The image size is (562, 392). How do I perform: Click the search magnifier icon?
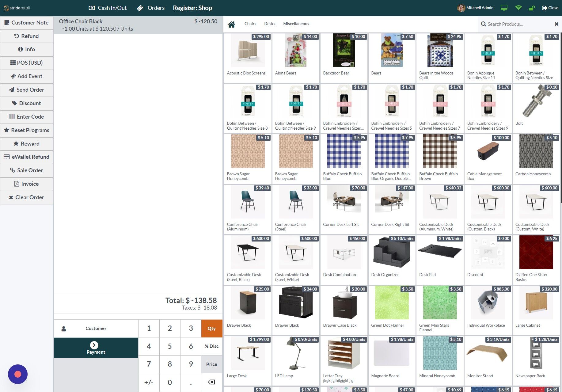[484, 24]
